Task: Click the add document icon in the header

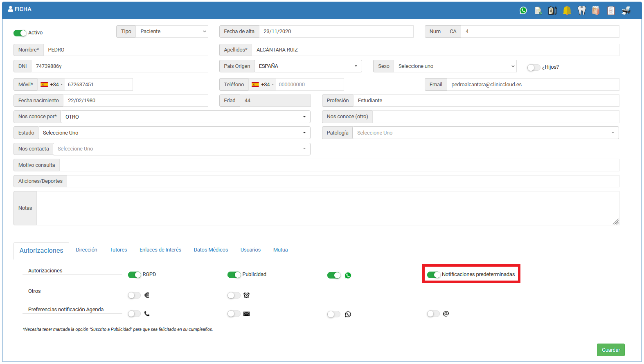Action: point(538,11)
